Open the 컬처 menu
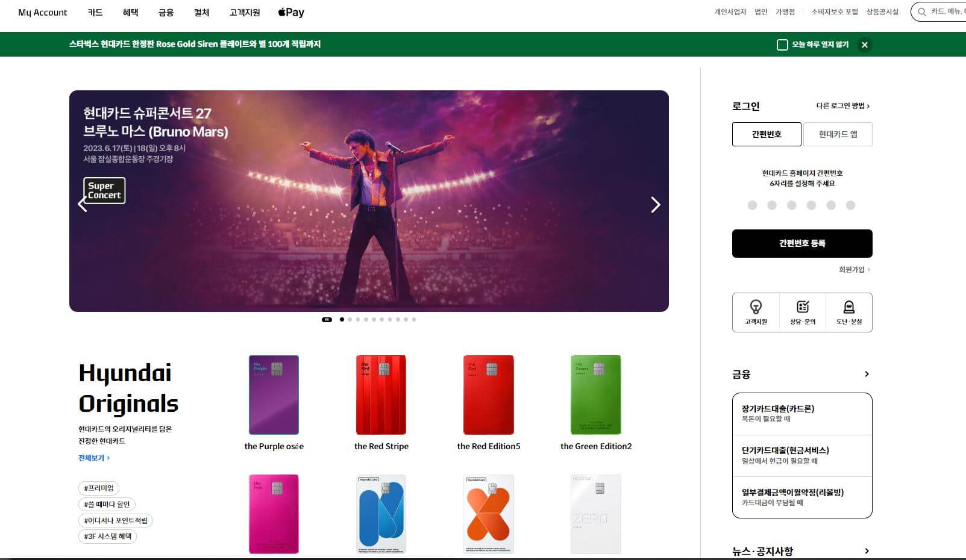966x560 pixels. click(x=202, y=12)
